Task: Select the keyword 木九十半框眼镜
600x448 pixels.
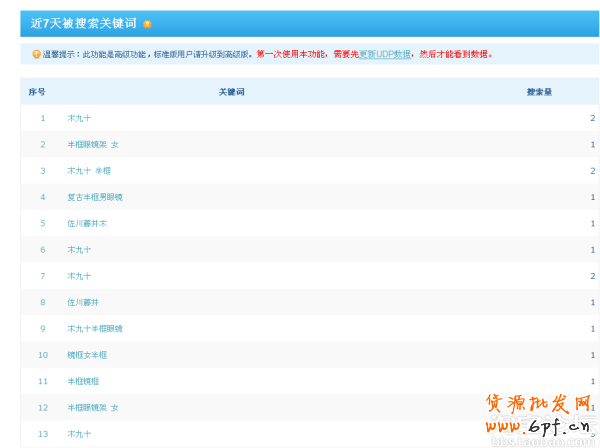Action: (x=95, y=328)
